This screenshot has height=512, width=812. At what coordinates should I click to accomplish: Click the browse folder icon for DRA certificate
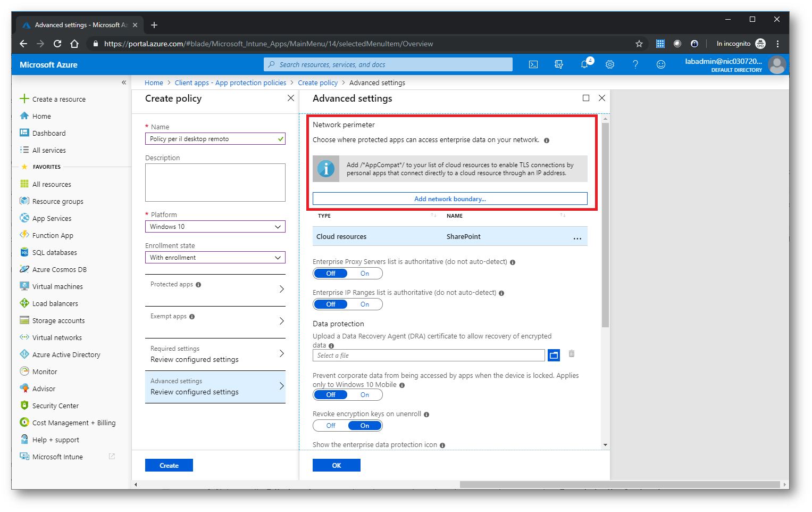point(554,355)
